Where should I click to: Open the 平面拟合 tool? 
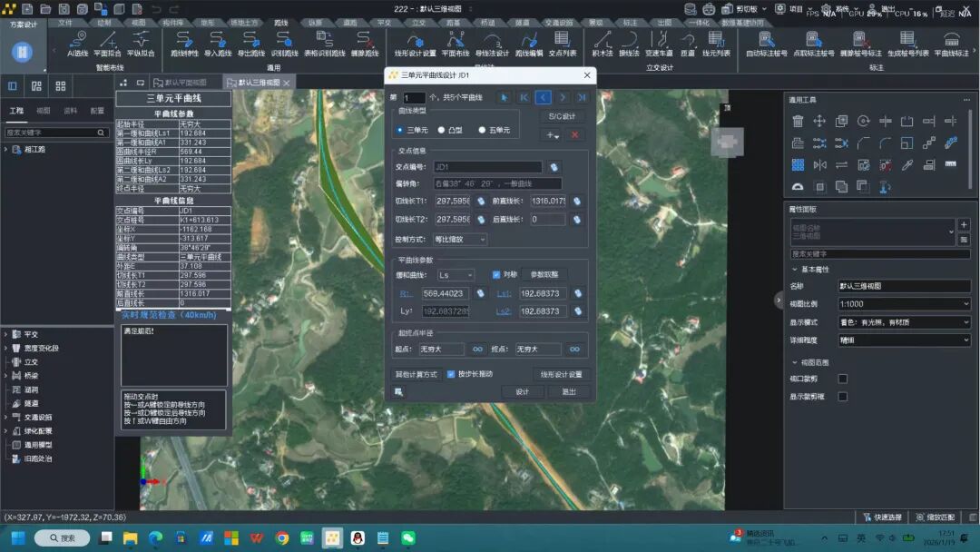tap(107, 44)
